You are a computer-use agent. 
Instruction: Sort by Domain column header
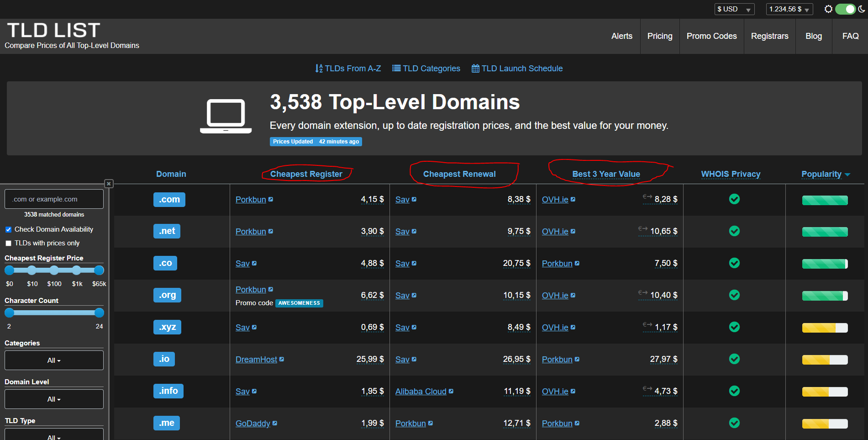171,174
